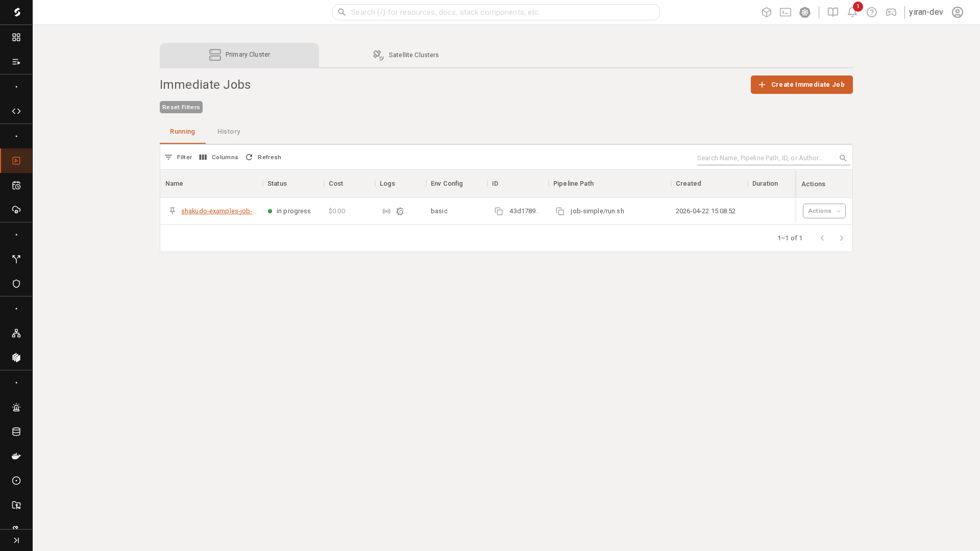Screen dimensions: 980x551
Task: Switch to the History tab
Action: (x=229, y=132)
